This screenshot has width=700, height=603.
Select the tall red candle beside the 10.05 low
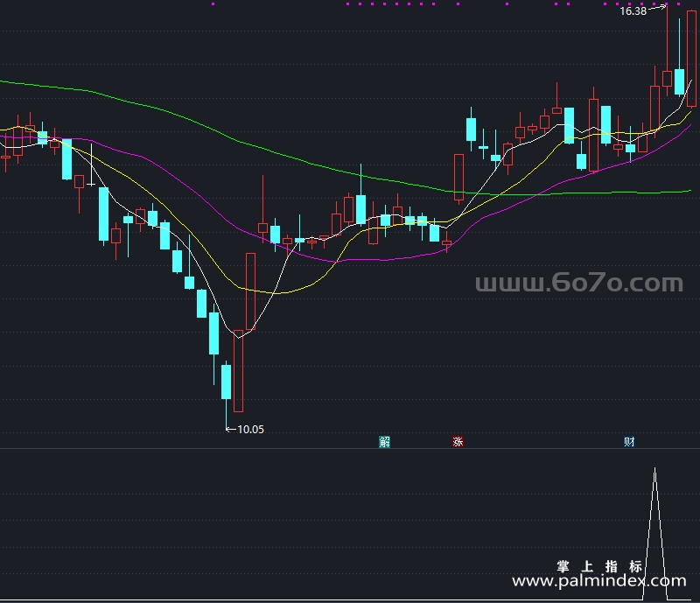[x=238, y=371]
